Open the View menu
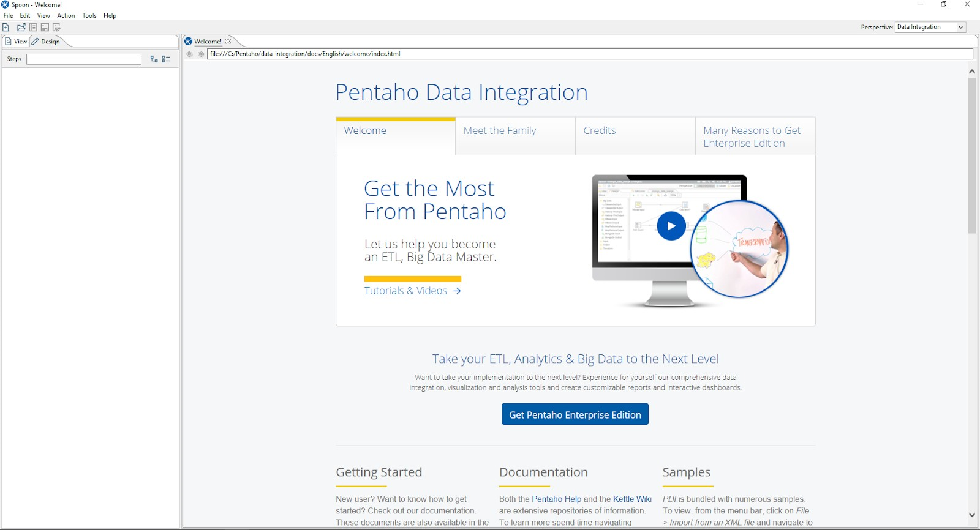The width and height of the screenshot is (980, 530). coord(43,16)
